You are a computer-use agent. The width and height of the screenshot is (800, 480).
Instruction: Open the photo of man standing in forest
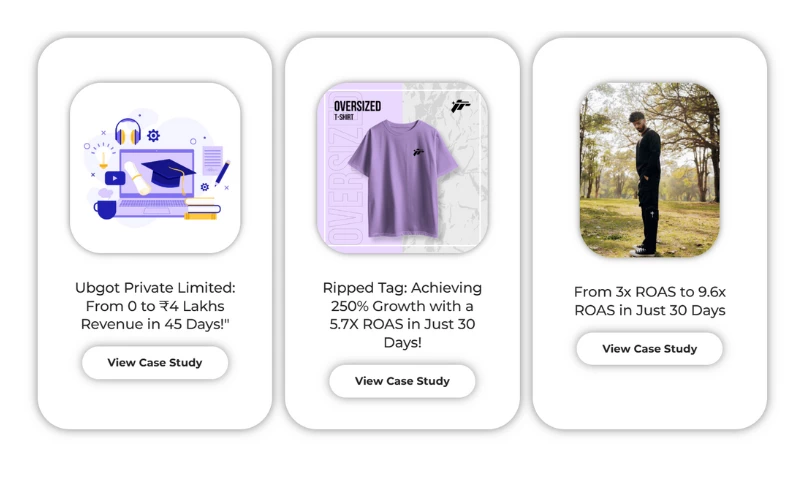click(x=649, y=170)
